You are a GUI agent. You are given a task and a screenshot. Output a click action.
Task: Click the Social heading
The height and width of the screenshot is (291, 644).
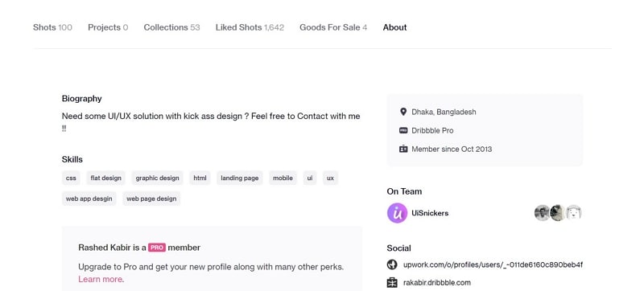coord(398,248)
